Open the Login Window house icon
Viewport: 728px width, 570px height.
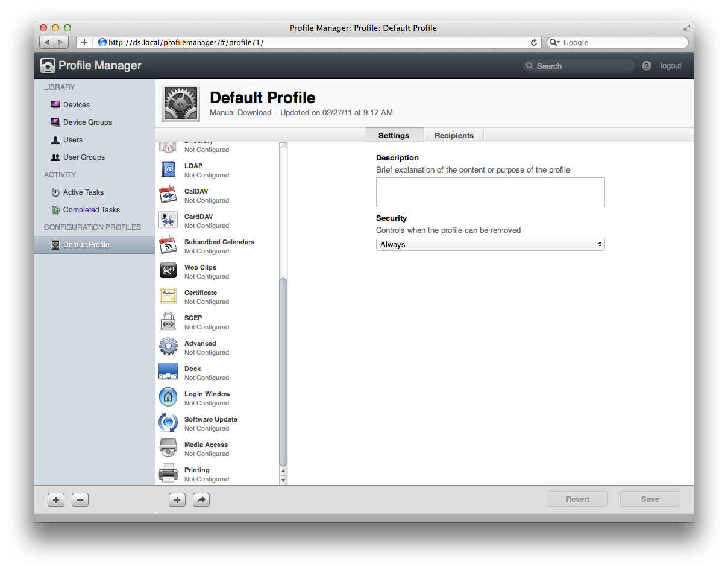tap(168, 397)
